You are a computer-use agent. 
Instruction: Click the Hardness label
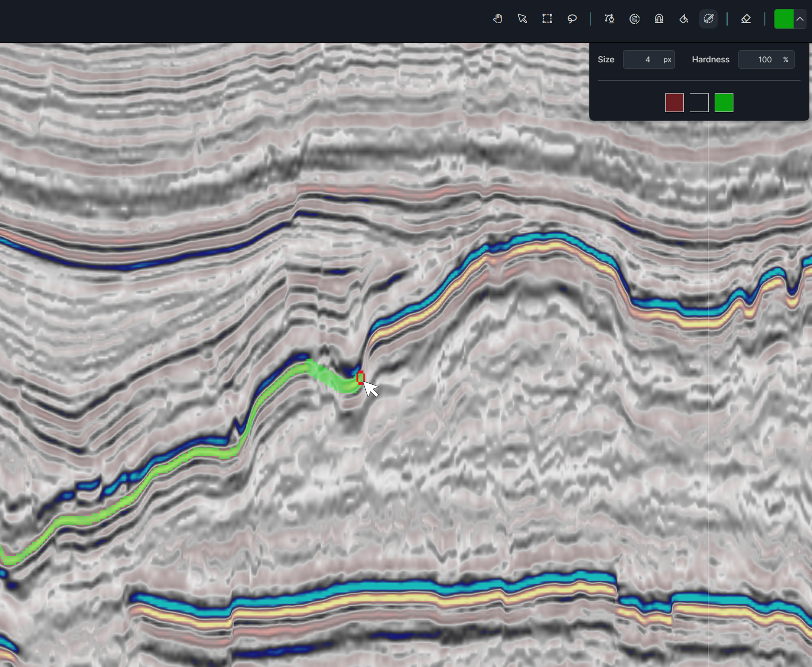coord(711,60)
